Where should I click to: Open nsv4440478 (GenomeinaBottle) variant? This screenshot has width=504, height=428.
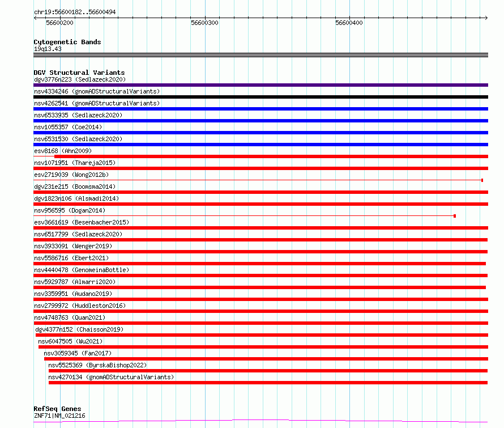tap(82, 270)
